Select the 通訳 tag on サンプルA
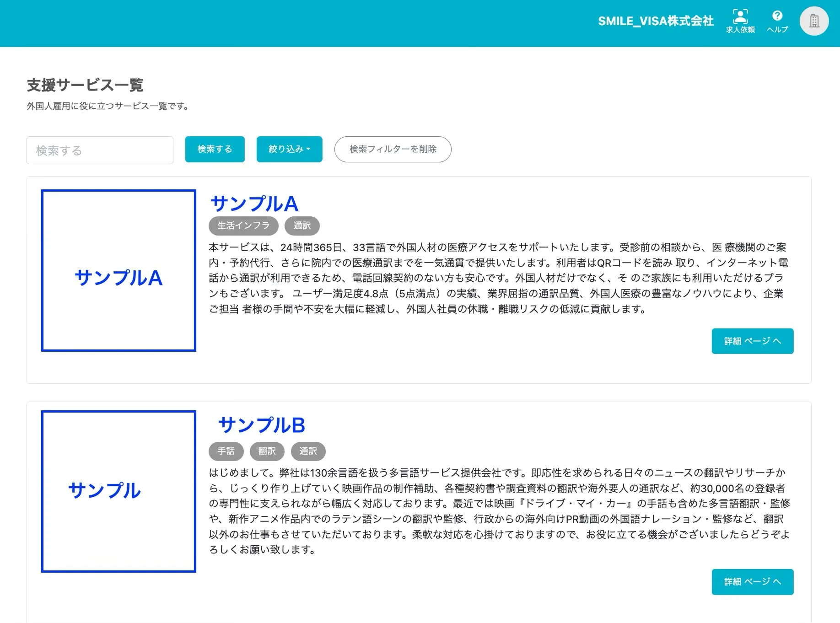Image resolution: width=840 pixels, height=623 pixels. click(x=302, y=226)
